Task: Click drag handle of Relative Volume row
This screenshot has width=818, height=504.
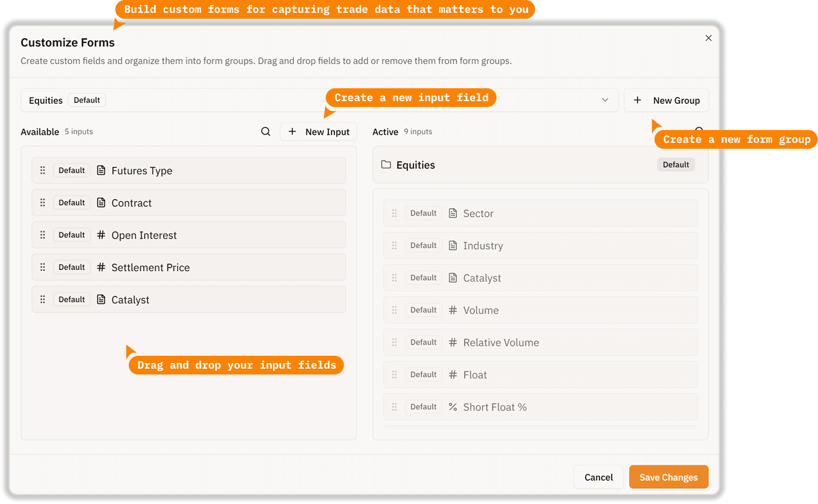Action: coord(395,342)
